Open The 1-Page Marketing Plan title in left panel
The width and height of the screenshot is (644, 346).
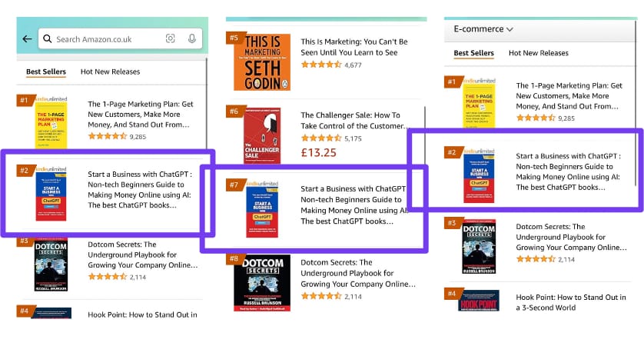coord(139,114)
